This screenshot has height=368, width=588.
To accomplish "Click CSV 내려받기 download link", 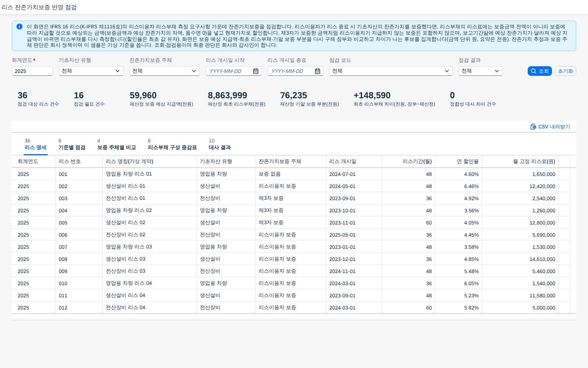I will [x=550, y=127].
